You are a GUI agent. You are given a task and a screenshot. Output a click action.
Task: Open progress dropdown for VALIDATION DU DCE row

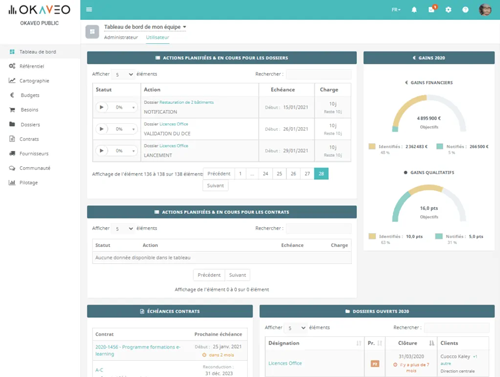[133, 129]
